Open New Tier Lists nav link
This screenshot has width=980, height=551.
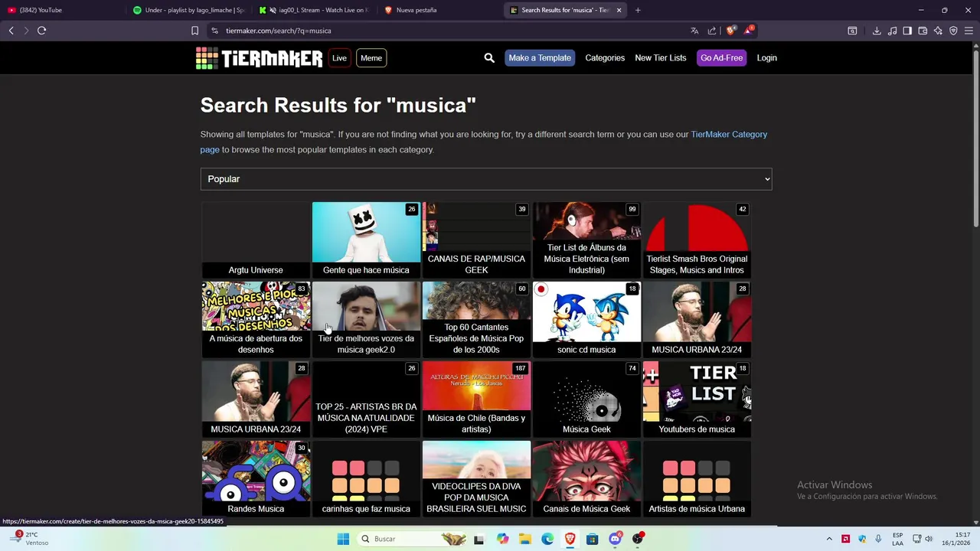point(660,58)
